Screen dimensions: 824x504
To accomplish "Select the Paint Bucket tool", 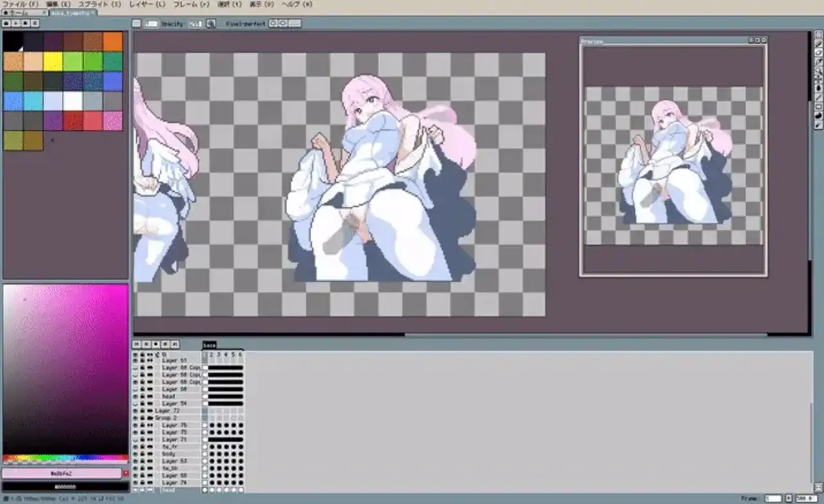I will (x=818, y=88).
